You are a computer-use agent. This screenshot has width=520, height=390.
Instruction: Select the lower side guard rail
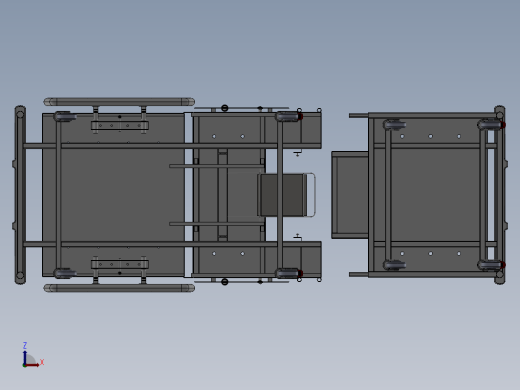click(119, 288)
